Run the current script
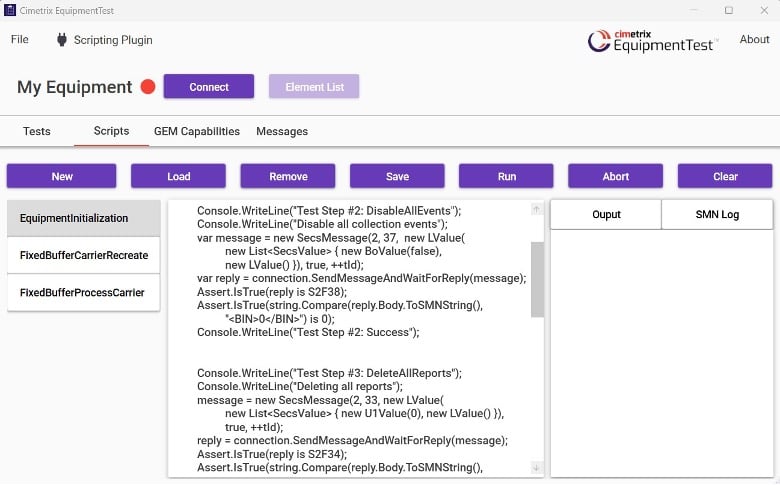780x485 pixels. pos(507,176)
